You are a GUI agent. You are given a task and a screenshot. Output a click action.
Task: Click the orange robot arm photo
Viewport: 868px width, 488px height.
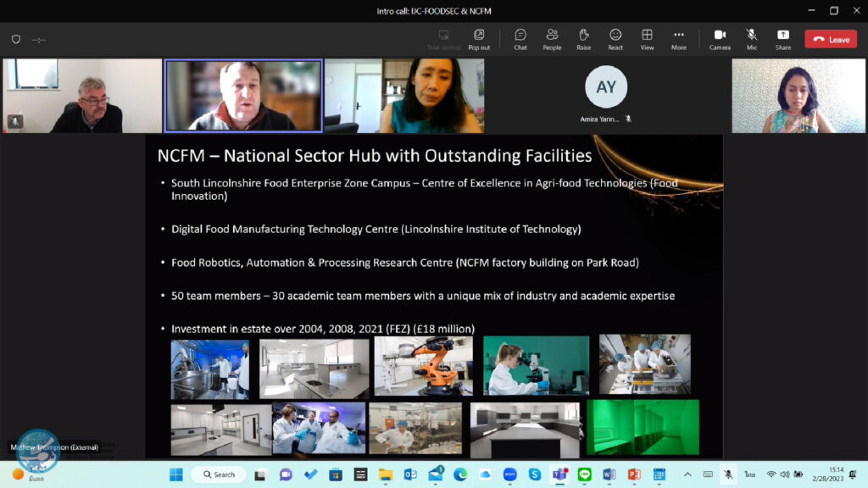point(424,366)
